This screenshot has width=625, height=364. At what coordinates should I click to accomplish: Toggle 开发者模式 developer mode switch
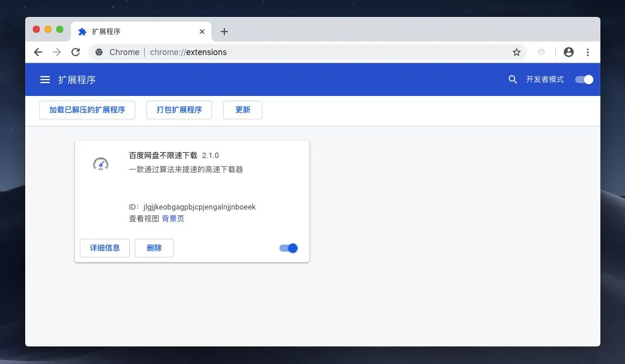click(x=584, y=80)
